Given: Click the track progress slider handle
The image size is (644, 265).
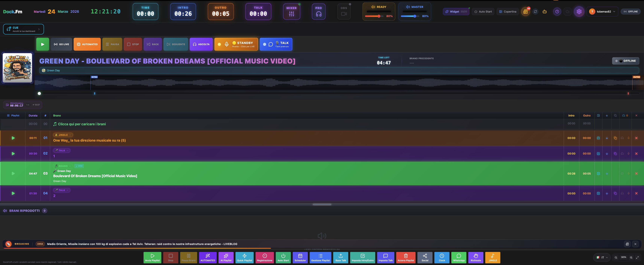Looking at the screenshot, I should click(x=39, y=93).
